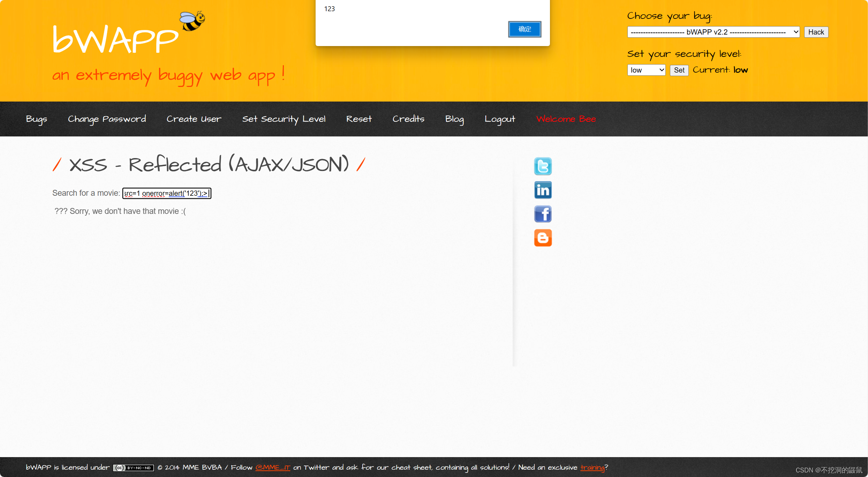Open the LinkedIn icon link
868x477 pixels.
click(543, 190)
